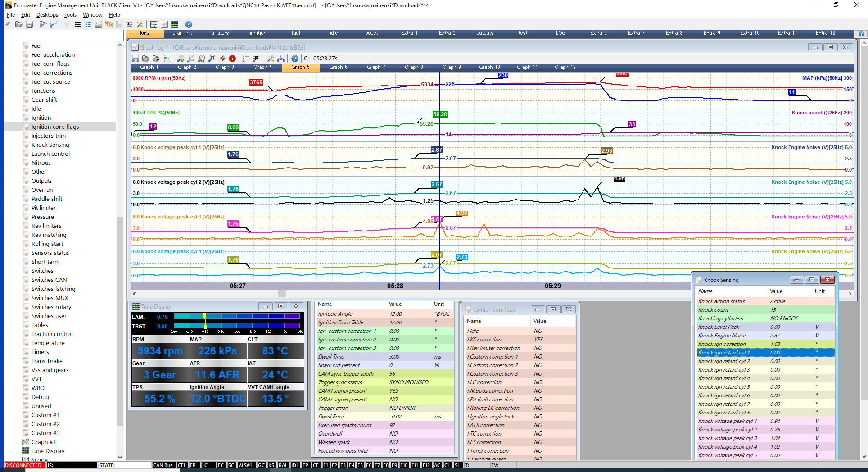Click the zoom-in magnifier with green plus
Viewport: 868px width, 472px height.
(x=181, y=59)
